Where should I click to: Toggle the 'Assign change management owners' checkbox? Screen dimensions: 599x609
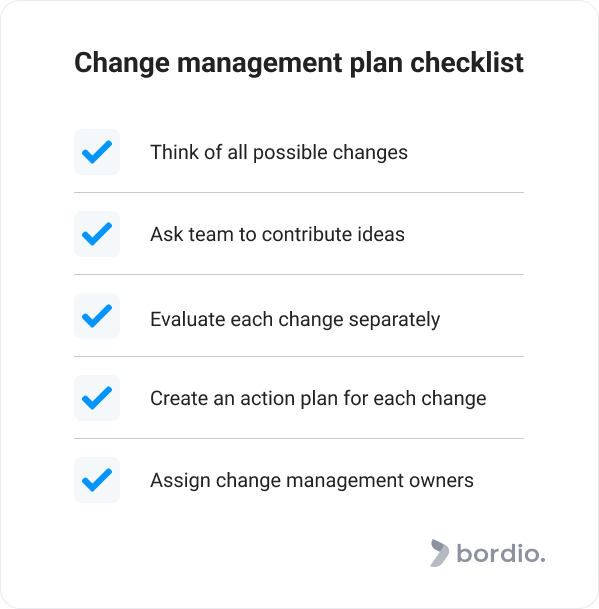(x=97, y=480)
